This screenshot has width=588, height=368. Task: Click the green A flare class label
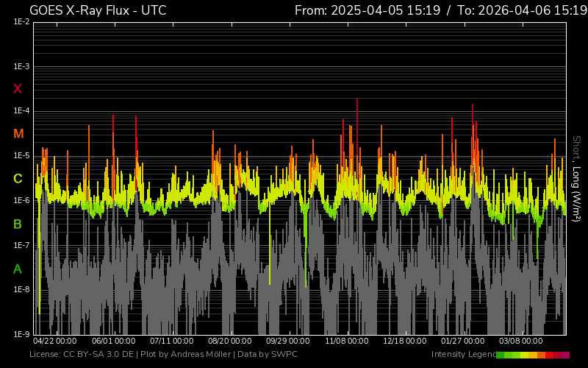pyautogui.click(x=18, y=269)
